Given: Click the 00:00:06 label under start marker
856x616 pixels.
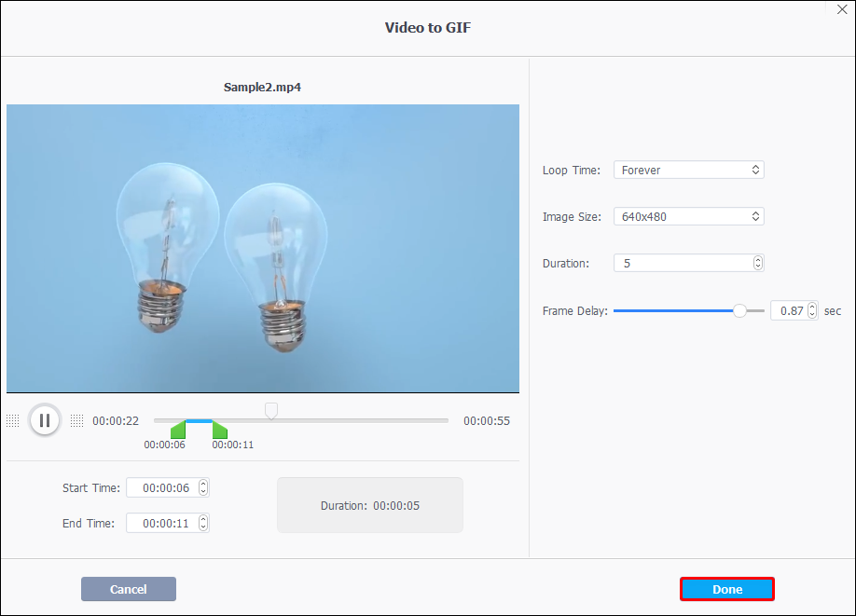Looking at the screenshot, I should [164, 445].
